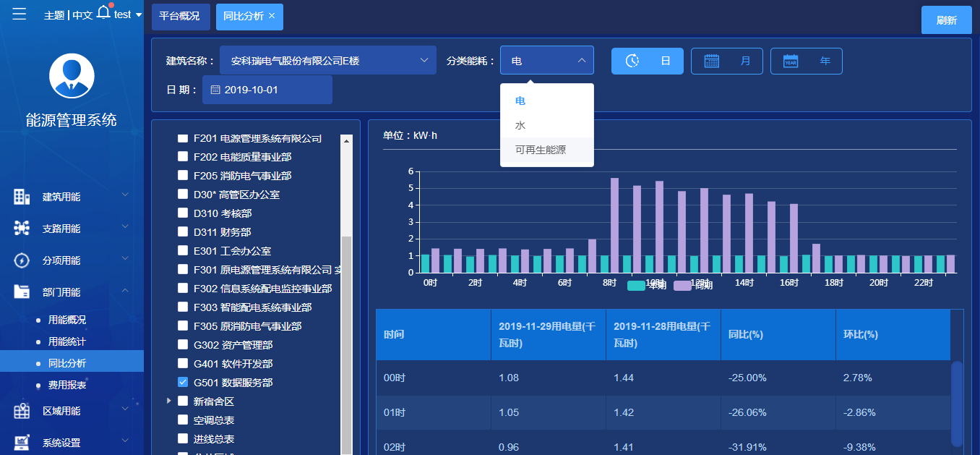Screen dimensions: 980x455
Task: Click the 区域用能 area icon
Action: 22,411
